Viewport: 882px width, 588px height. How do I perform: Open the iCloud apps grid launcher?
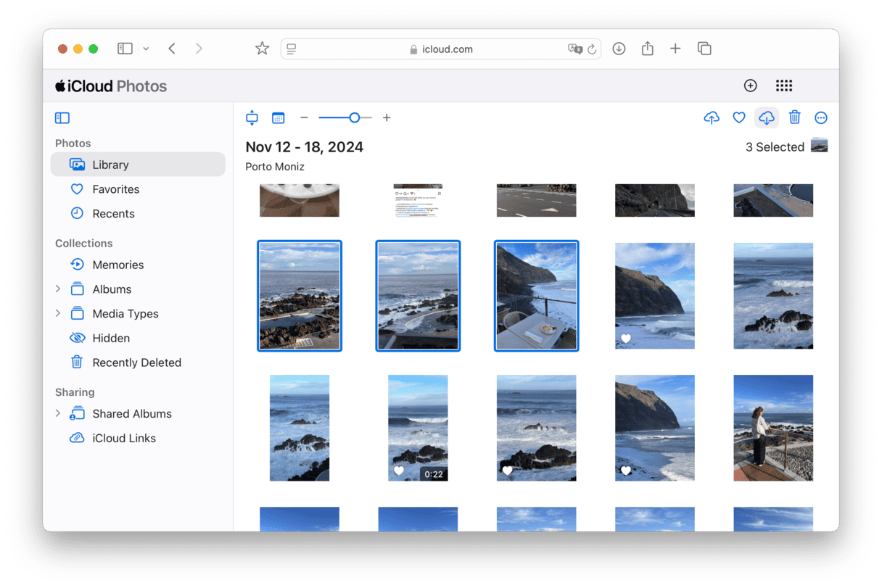click(783, 86)
